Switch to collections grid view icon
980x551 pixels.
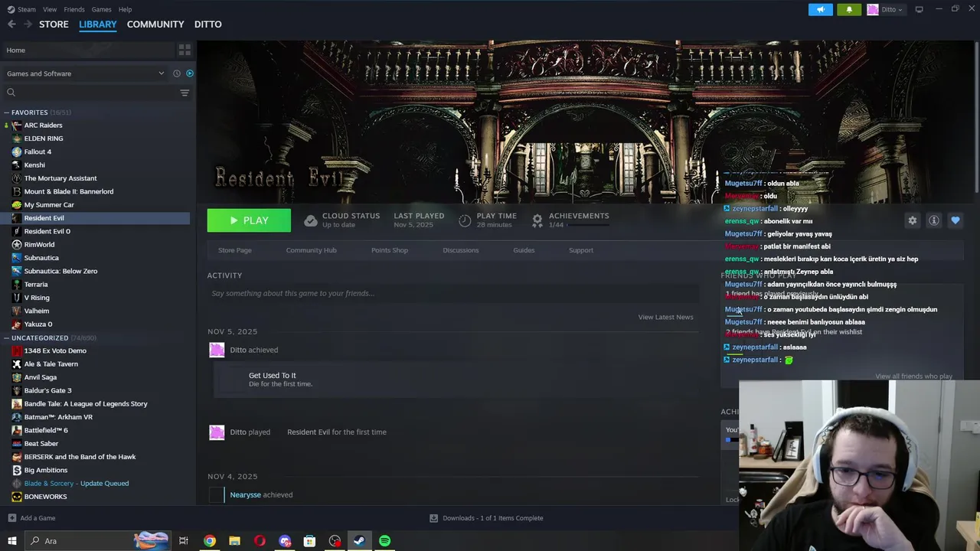(x=185, y=50)
